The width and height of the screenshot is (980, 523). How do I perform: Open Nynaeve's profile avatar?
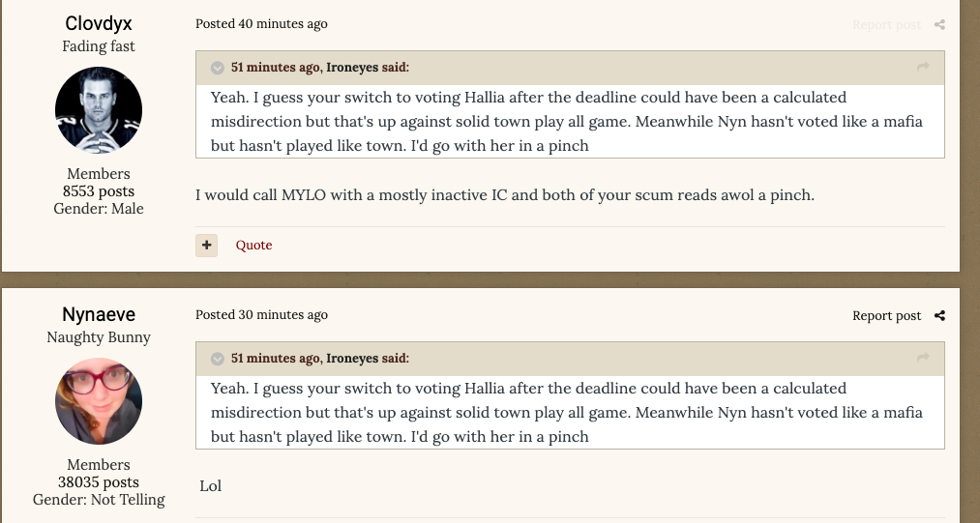tap(99, 401)
